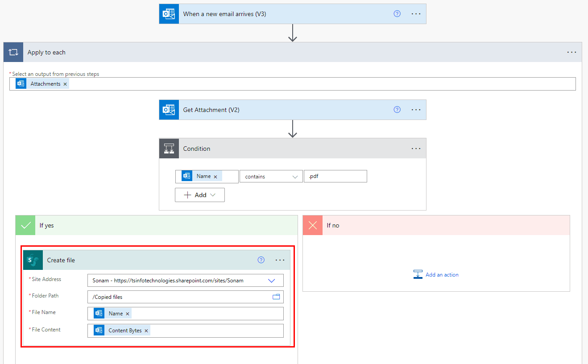Open the folder picker for Folder Path
Image resolution: width=588 pixels, height=364 pixels.
click(277, 297)
